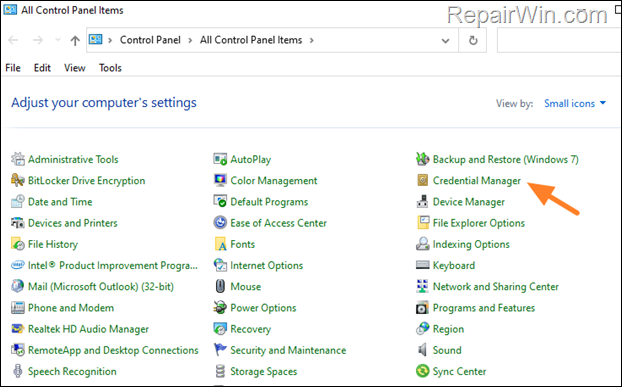622x387 pixels.
Task: Click the Date and Time icon
Action: [x=17, y=201]
